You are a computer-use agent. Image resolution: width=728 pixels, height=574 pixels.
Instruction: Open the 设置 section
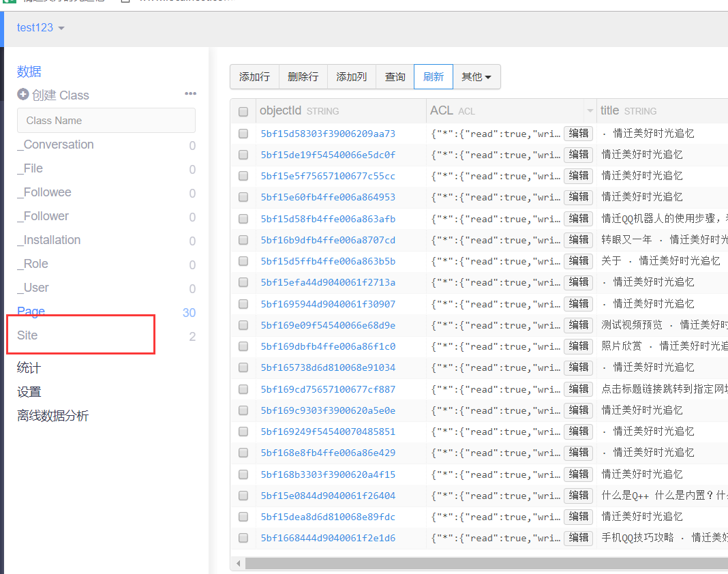click(x=29, y=392)
